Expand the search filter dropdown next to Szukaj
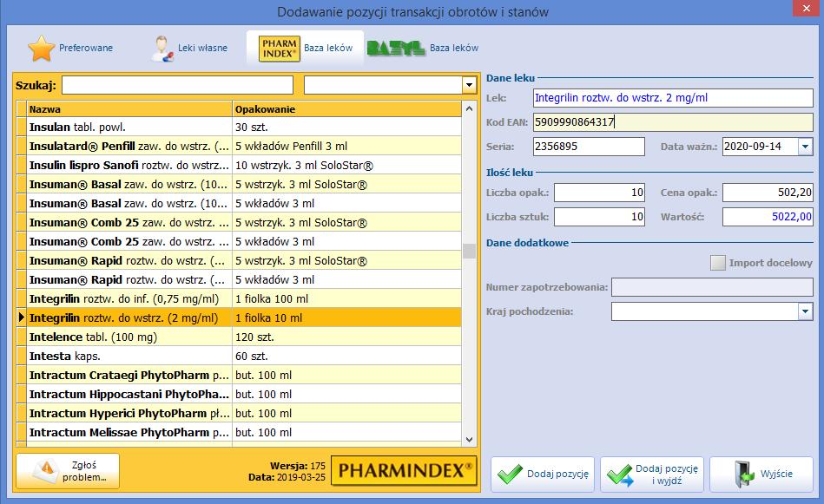The height and width of the screenshot is (504, 824). point(469,85)
